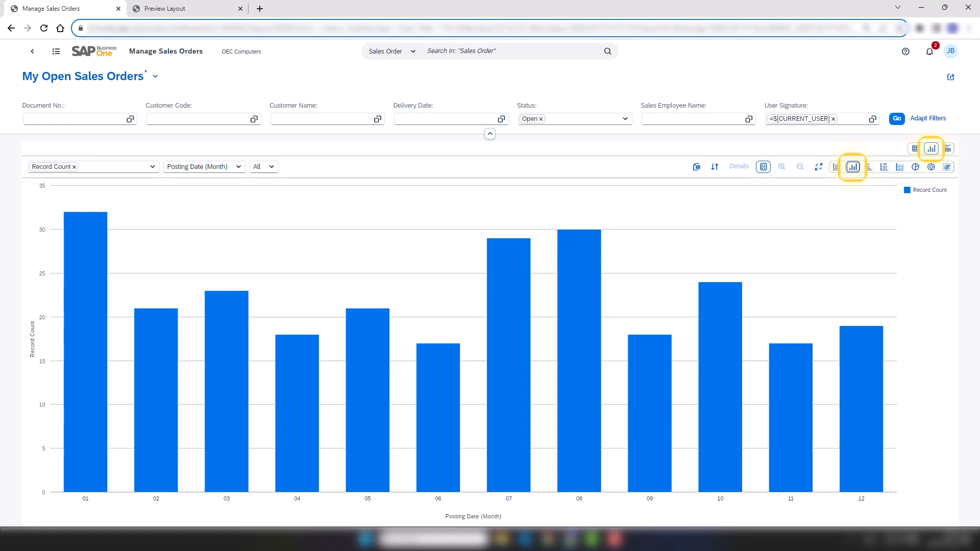Open the Record Count measure dropdown

click(x=152, y=167)
